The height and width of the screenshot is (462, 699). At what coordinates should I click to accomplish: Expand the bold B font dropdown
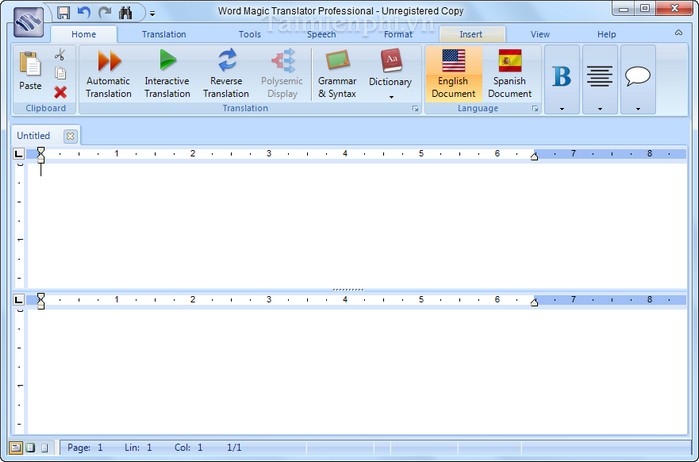562,80
